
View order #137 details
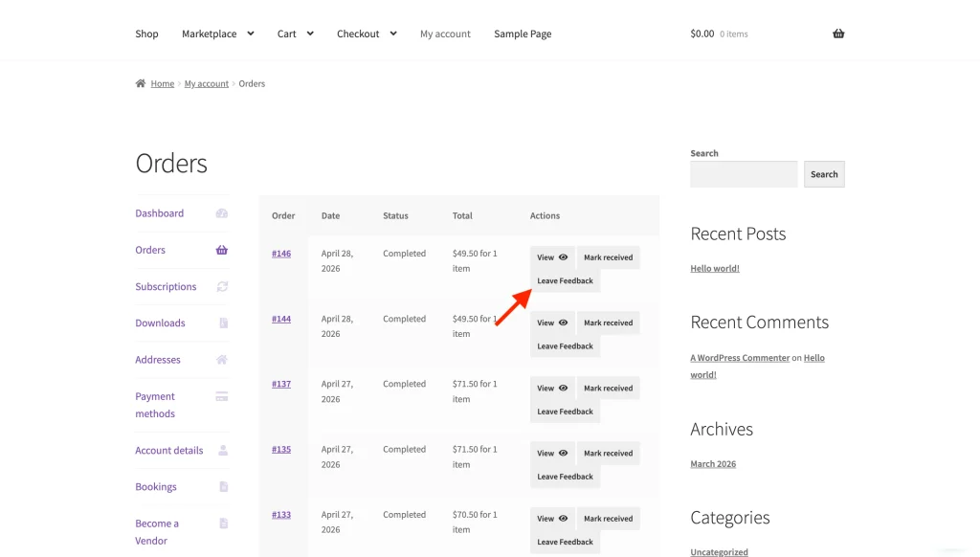tap(552, 389)
